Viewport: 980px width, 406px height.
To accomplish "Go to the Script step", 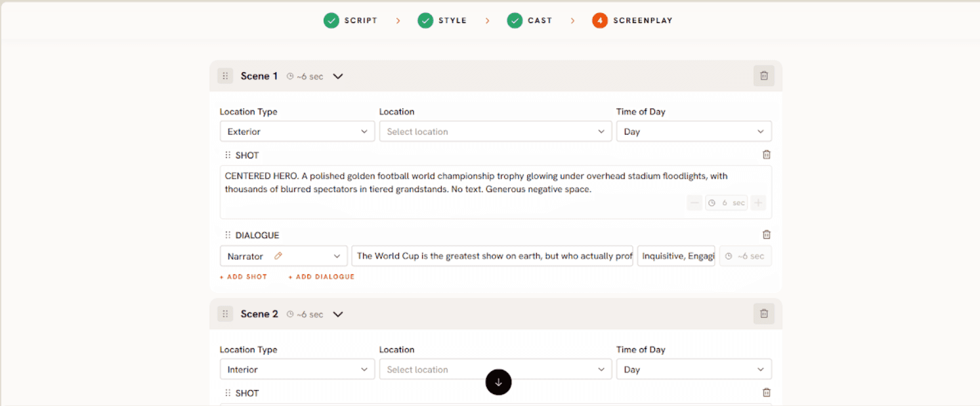I will 351,20.
